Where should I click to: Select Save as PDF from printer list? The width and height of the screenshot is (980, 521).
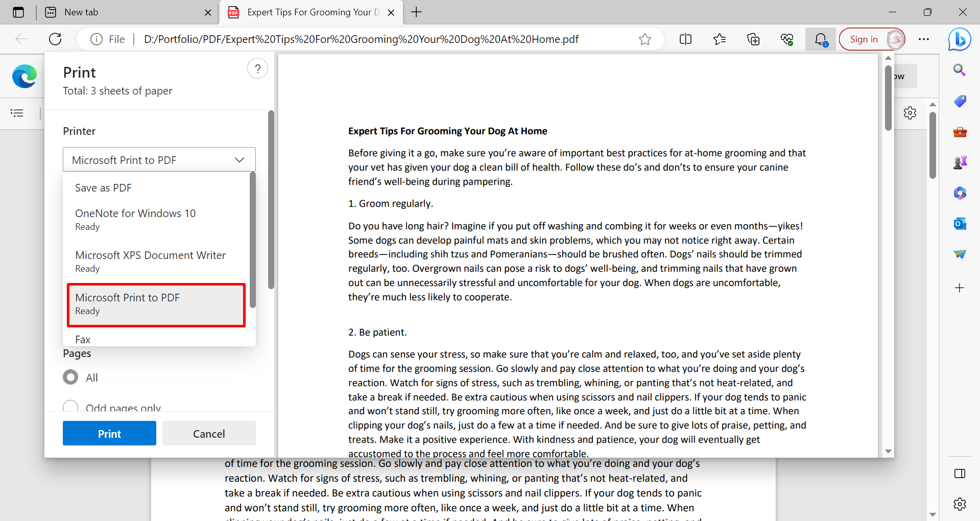click(103, 187)
